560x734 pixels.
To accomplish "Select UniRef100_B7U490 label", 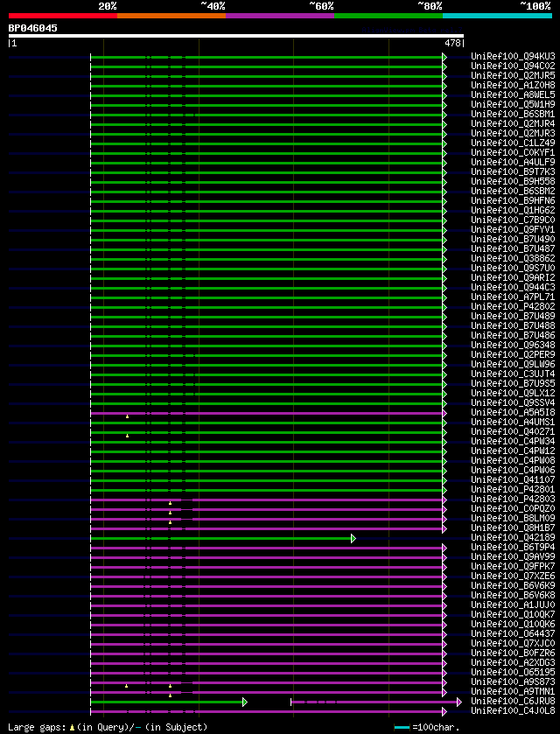I will click(513, 240).
